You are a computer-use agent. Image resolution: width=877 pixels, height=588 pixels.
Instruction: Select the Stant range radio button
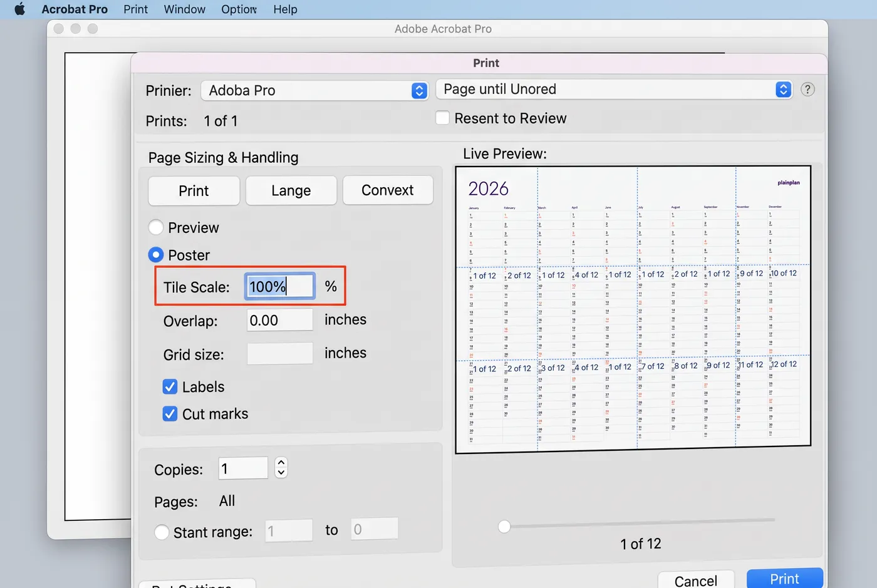162,532
